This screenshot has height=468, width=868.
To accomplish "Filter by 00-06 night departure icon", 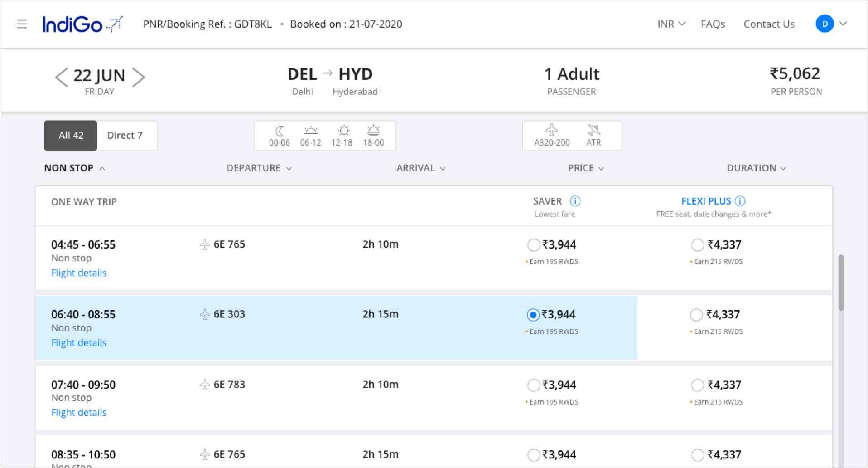I will tap(279, 136).
